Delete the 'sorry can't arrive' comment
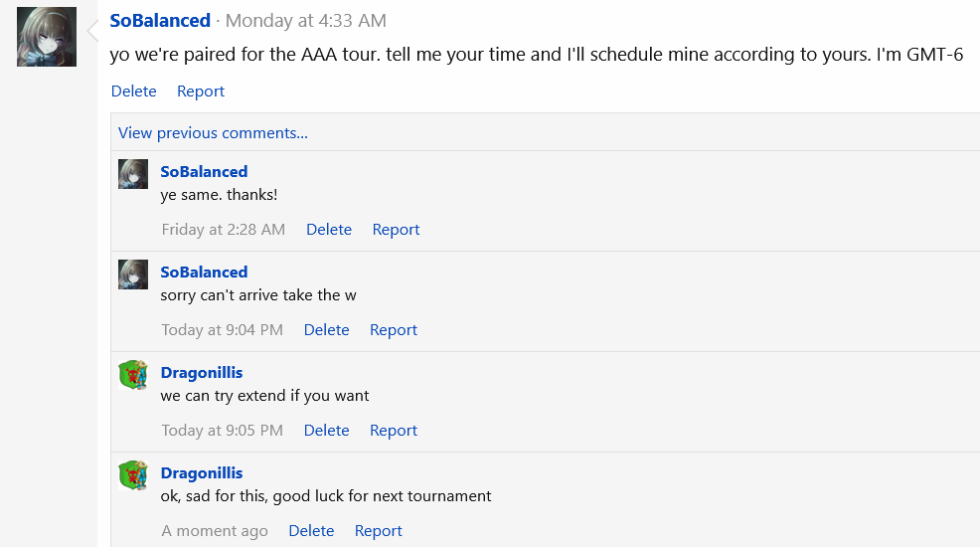The height and width of the screenshot is (547, 980). (x=326, y=330)
